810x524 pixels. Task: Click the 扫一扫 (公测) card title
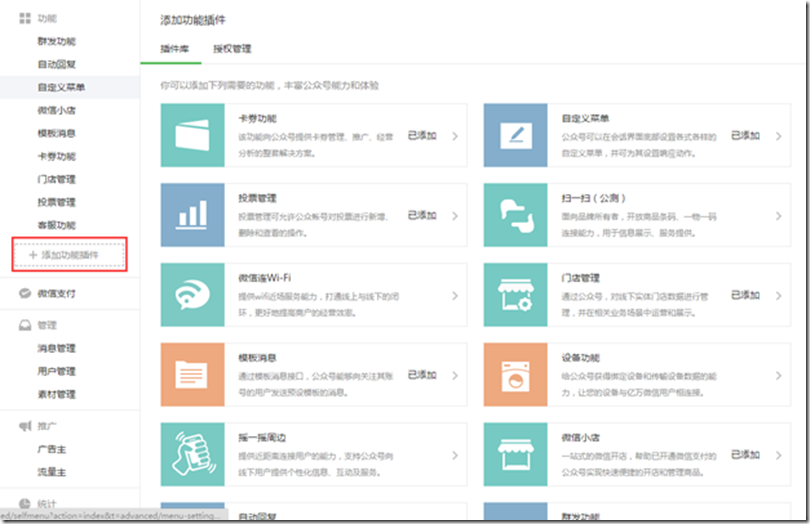[x=594, y=198]
